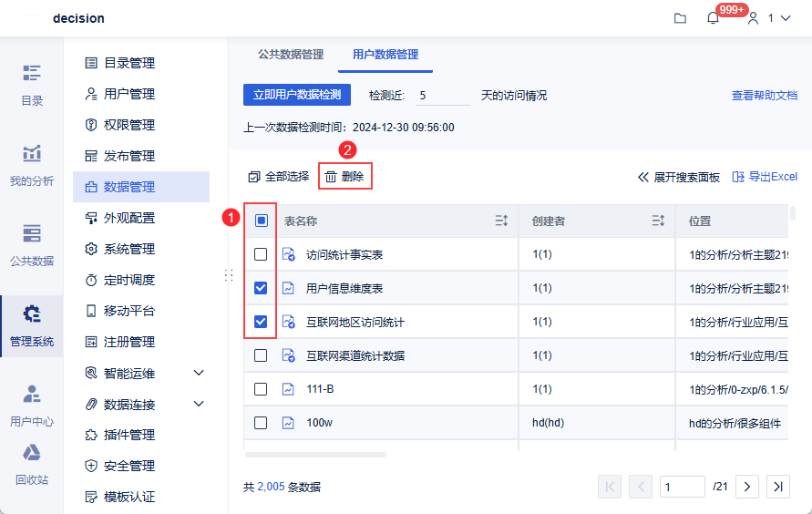Open 公共数据 in left navigation
The height and width of the screenshot is (514, 812).
click(32, 245)
